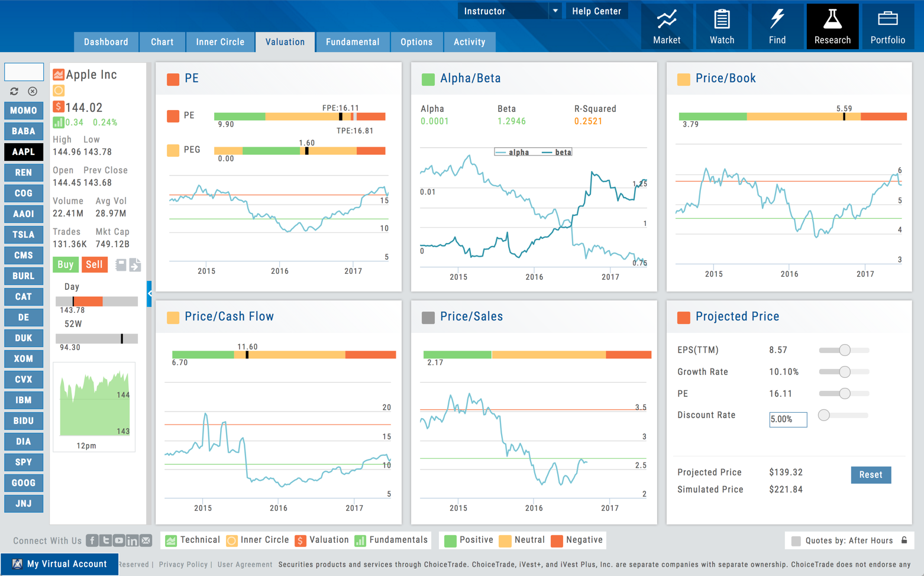924x576 pixels.
Task: Click the clear symbol circle-x icon
Action: [33, 92]
